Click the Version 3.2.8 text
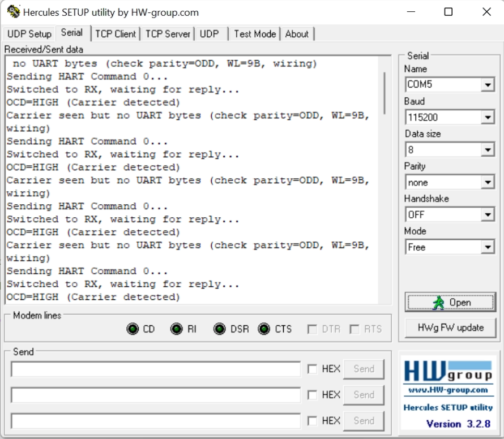Image resolution: width=504 pixels, height=439 pixels. coord(458,424)
